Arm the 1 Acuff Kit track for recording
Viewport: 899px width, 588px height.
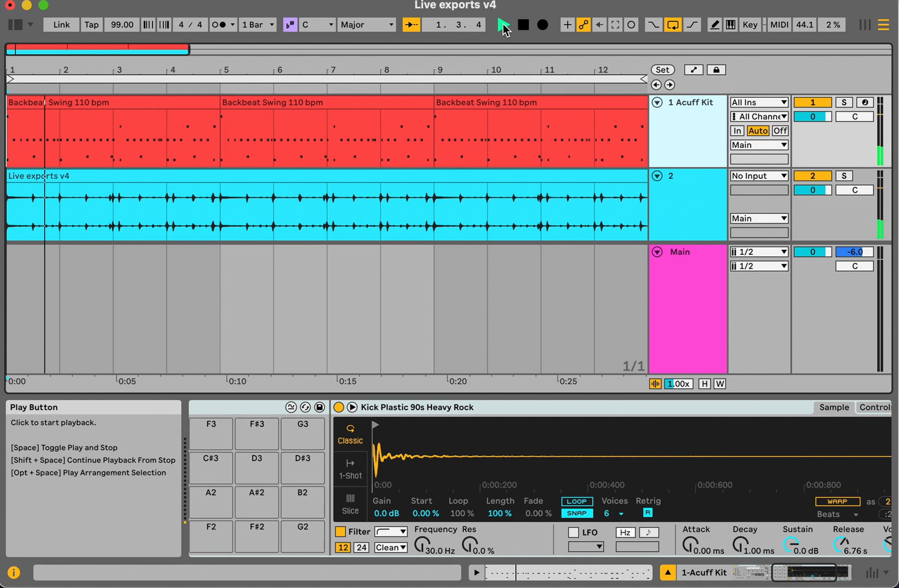pos(865,103)
